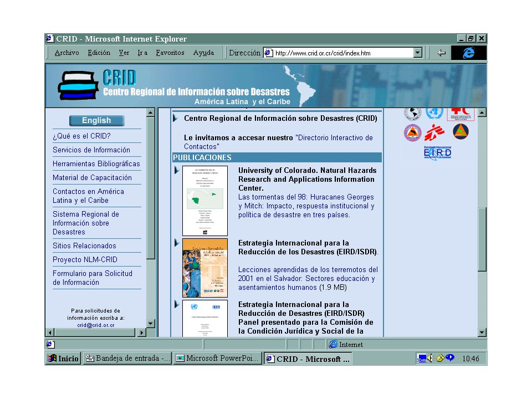Open the Favoritos menu
The width and height of the screenshot is (532, 399).
click(x=170, y=53)
